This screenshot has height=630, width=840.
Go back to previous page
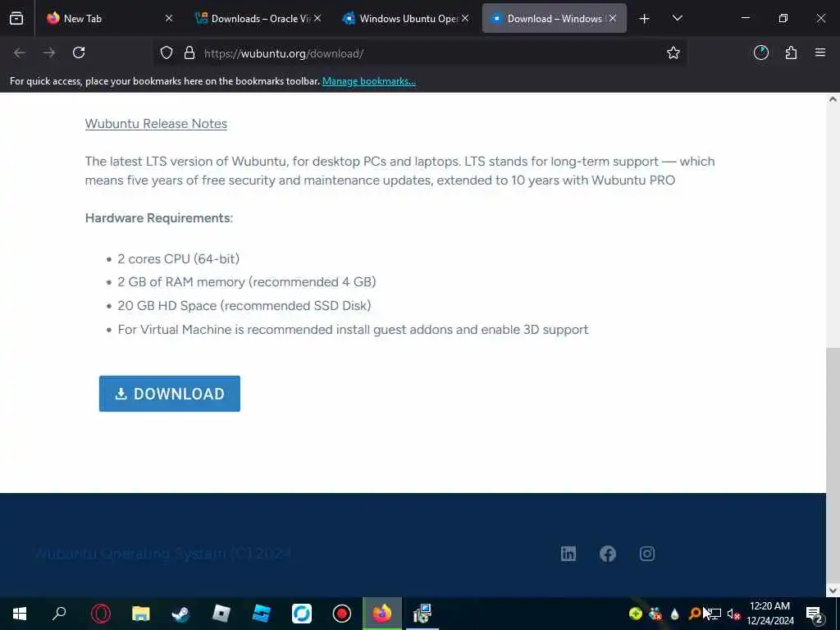20,52
